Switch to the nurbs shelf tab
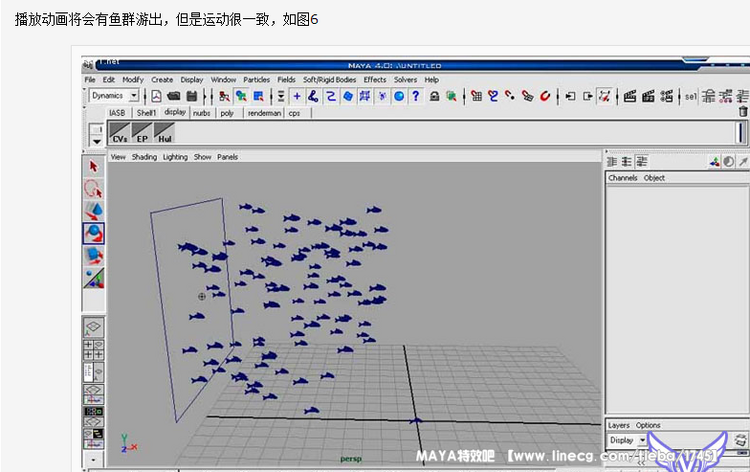 coord(201,113)
